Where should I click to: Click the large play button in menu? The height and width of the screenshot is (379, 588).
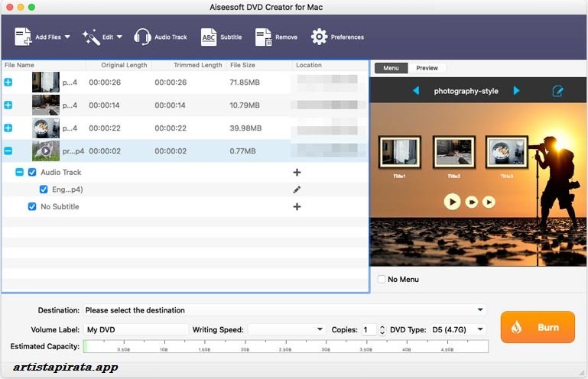[452, 202]
